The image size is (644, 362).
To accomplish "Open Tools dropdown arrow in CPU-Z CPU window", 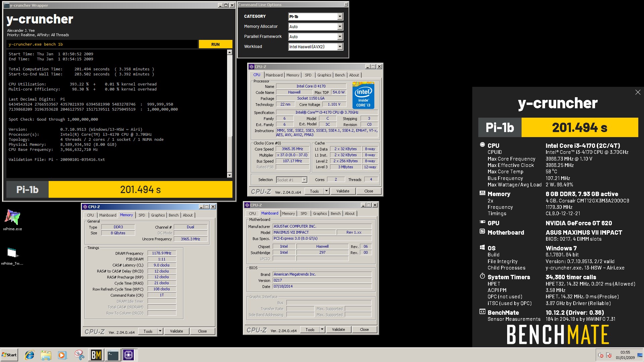I will click(x=326, y=191).
